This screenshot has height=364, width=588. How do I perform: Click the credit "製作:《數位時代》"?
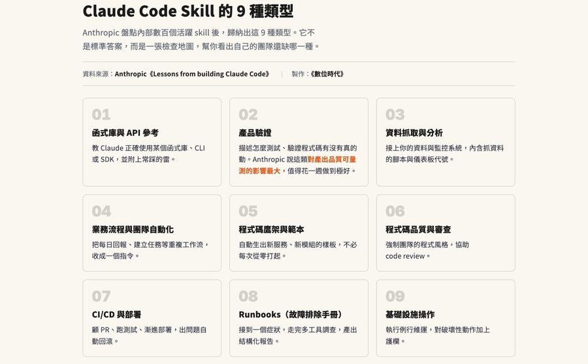318,74
